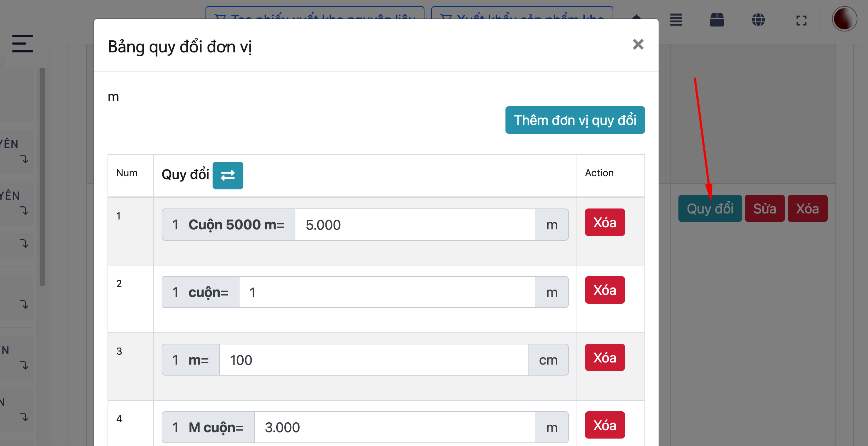The height and width of the screenshot is (446, 868).
Task: Click the background Quy đổi button
Action: pyautogui.click(x=710, y=208)
